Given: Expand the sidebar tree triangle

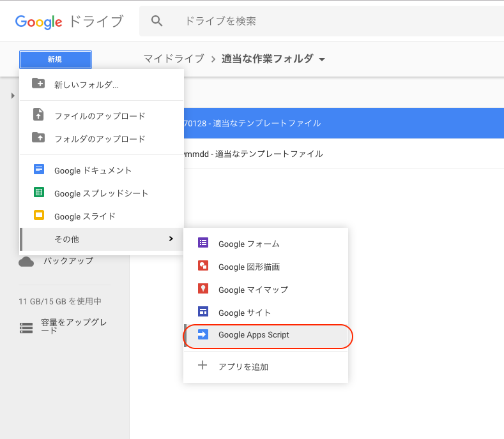Looking at the screenshot, I should (x=13, y=96).
